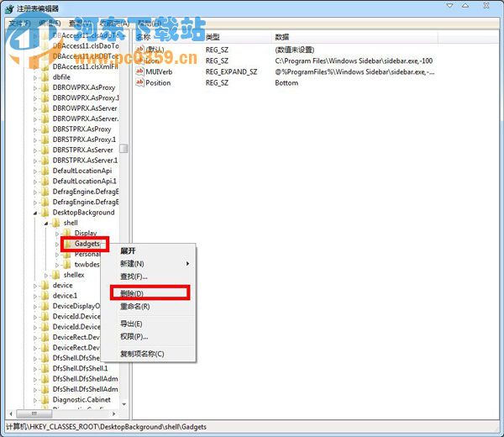Expand the Display tree node

click(57, 234)
